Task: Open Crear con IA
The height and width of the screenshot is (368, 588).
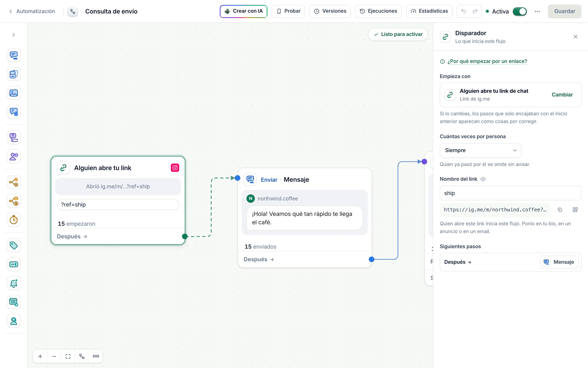Action: click(243, 11)
